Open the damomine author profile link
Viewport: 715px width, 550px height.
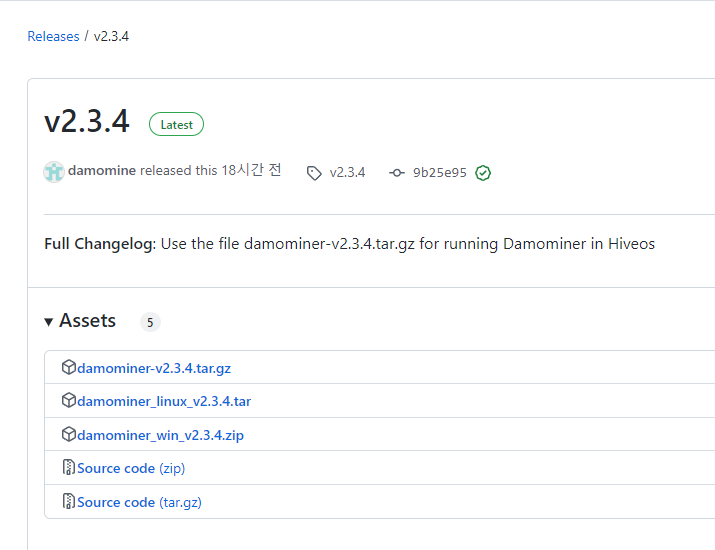(x=102, y=171)
